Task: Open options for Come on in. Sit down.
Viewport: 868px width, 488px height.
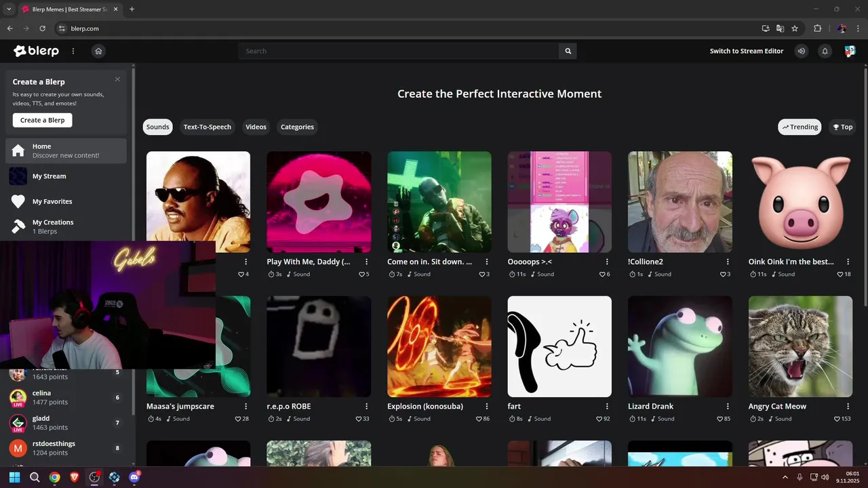Action: click(487, 262)
